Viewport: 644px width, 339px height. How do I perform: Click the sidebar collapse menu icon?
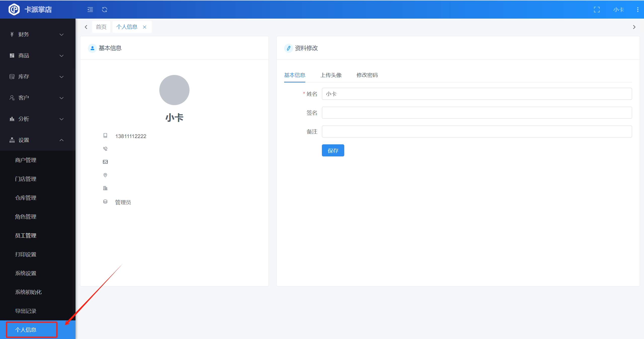point(90,10)
